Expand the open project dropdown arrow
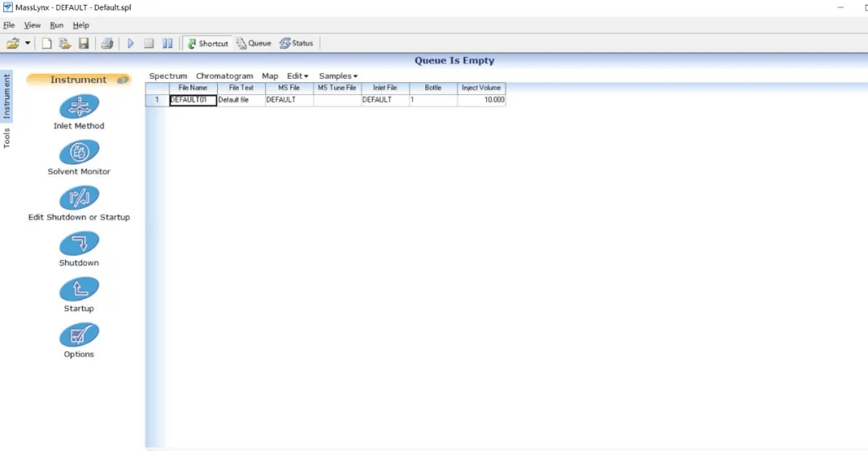Viewport: 868px width, 451px height. 27,43
